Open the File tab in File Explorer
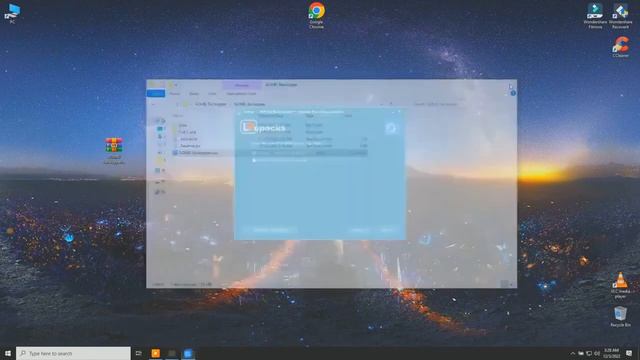Image resolution: width=640 pixels, height=360 pixels. click(x=156, y=94)
